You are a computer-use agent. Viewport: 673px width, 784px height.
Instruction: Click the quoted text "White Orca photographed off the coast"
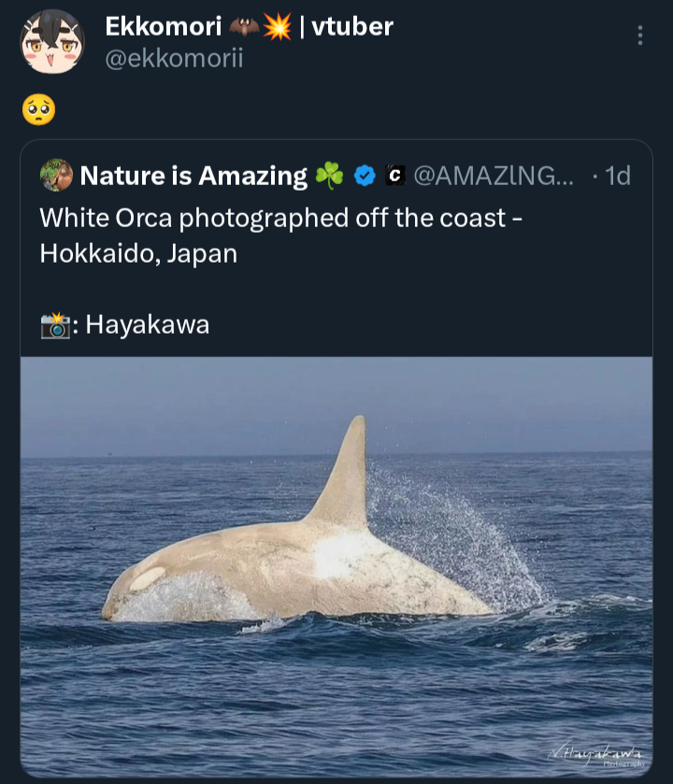[x=273, y=218]
